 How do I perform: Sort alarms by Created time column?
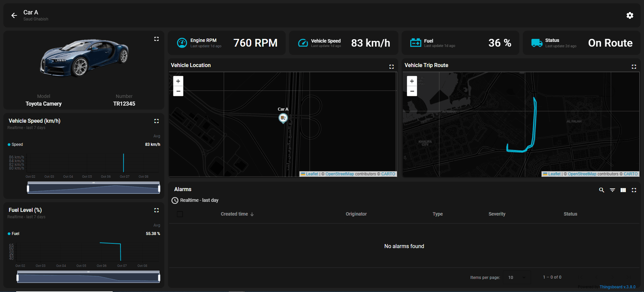237,214
